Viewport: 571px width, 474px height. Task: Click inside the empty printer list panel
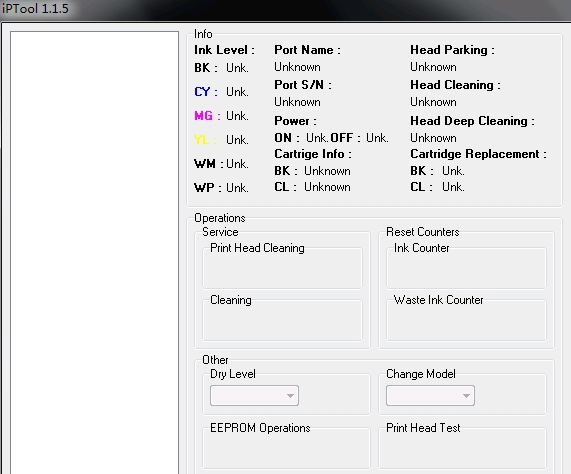click(94, 252)
